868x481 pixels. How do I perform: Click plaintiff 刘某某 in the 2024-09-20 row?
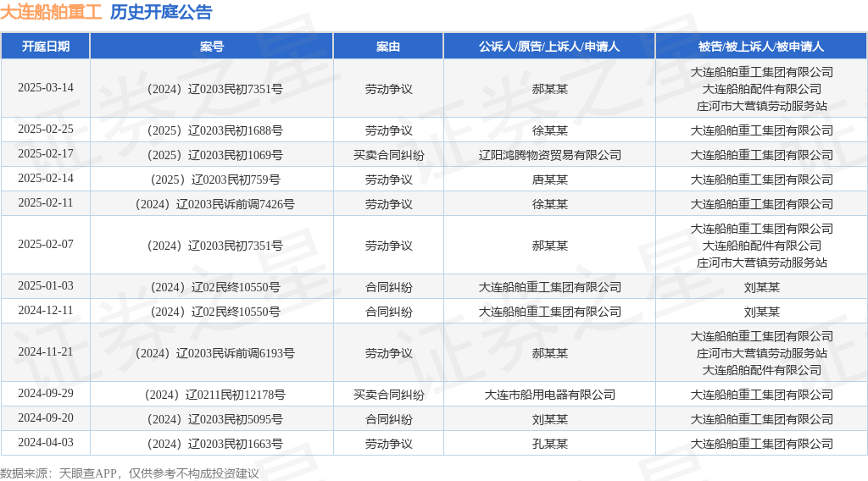[x=549, y=420]
